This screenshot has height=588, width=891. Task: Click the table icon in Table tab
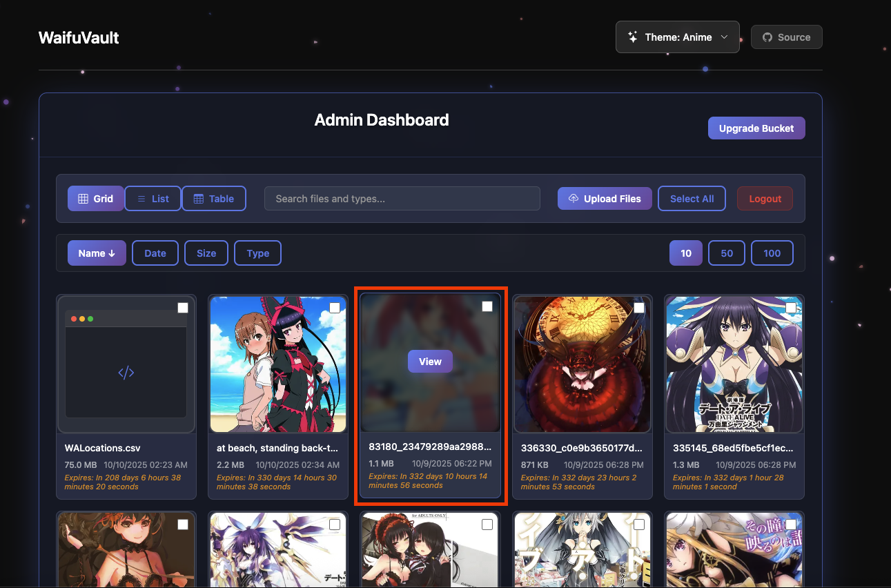pos(199,199)
